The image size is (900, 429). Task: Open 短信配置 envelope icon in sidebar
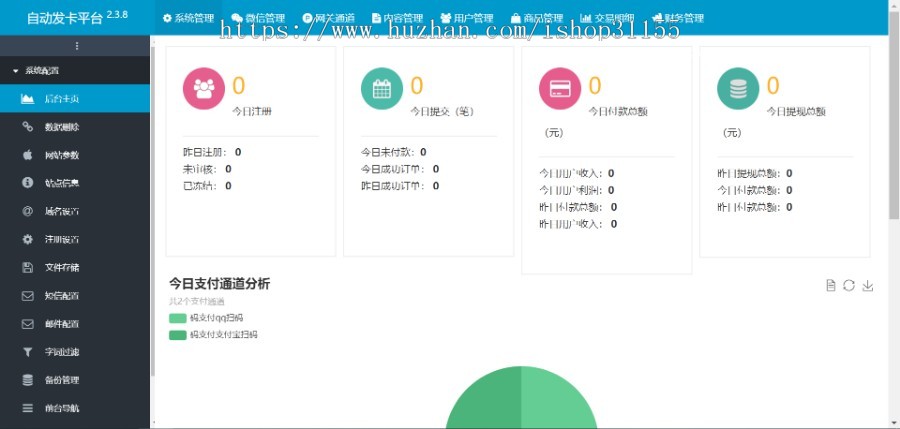(x=28, y=296)
